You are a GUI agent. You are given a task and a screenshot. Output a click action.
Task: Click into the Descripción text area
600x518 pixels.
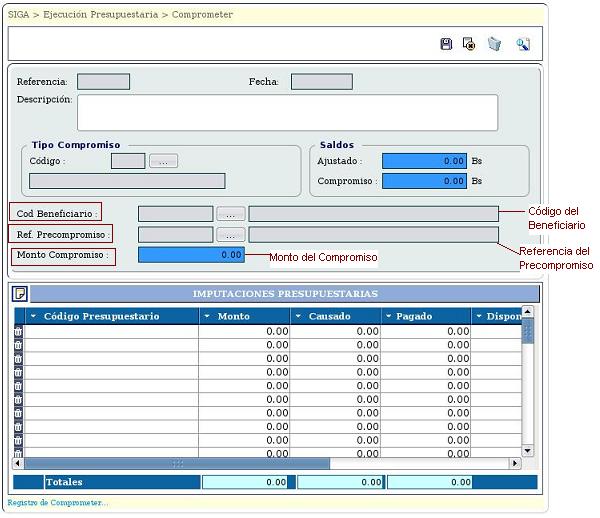tap(287, 113)
